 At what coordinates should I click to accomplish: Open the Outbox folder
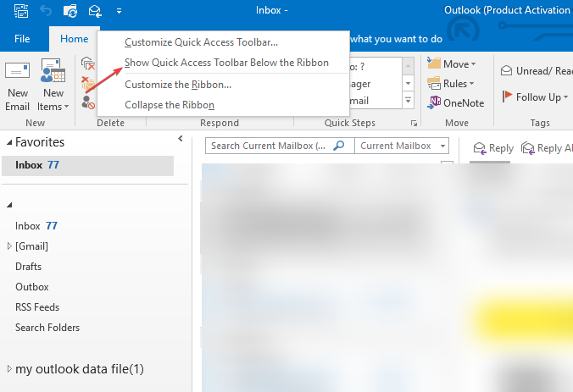point(32,287)
